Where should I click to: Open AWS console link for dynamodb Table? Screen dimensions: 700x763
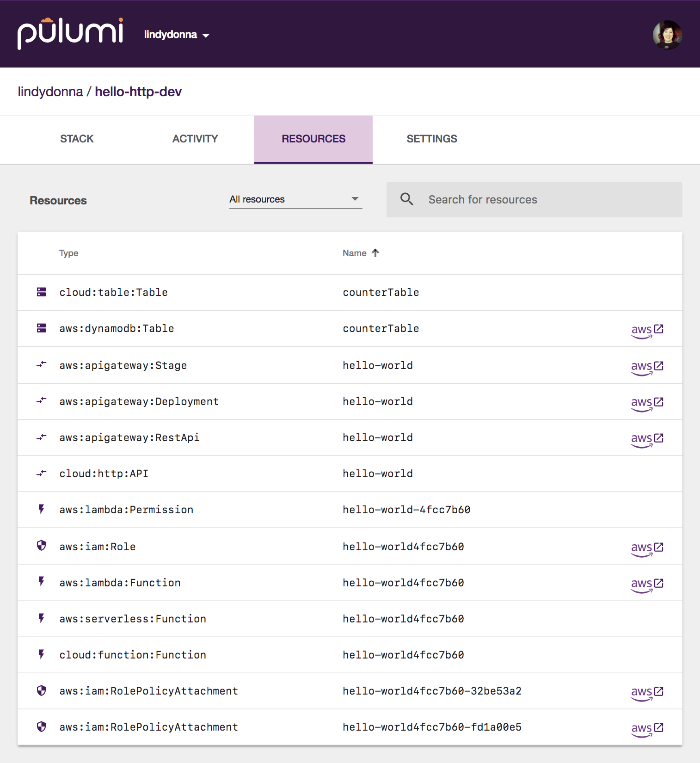coord(647,330)
